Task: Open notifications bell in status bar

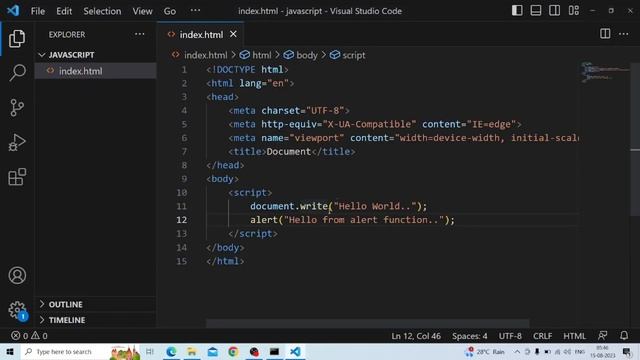Action: click(x=624, y=336)
